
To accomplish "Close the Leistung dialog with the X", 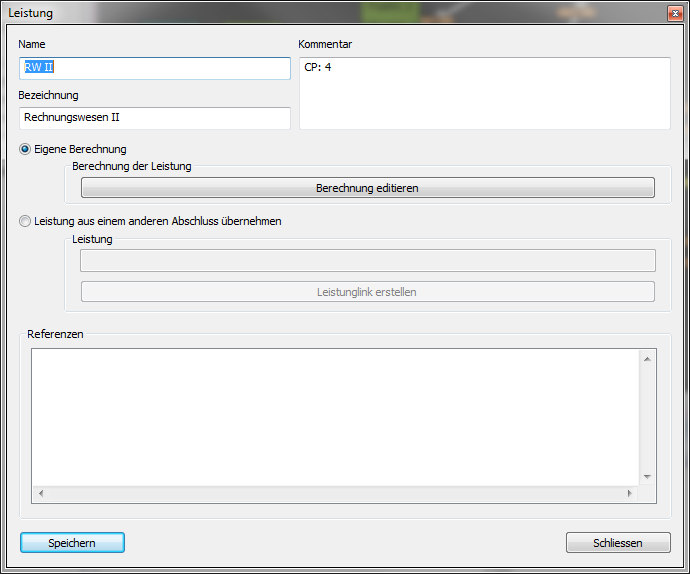I will pos(675,13).
